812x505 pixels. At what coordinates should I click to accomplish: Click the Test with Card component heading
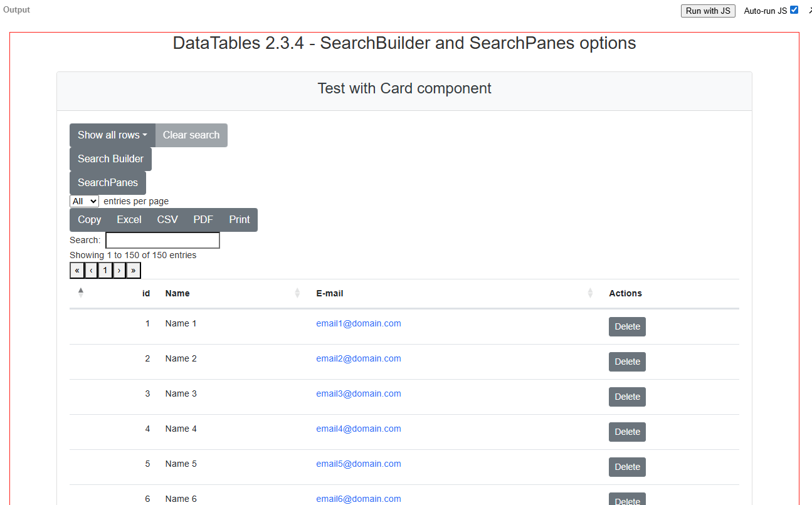404,88
